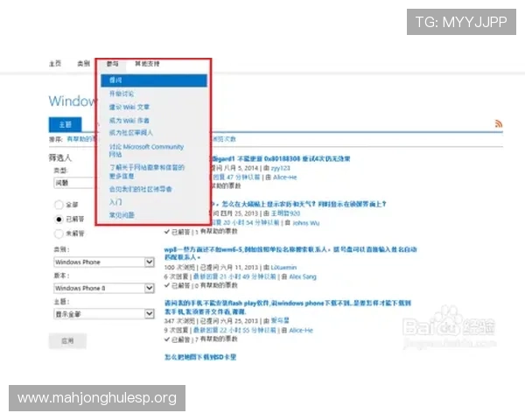The width and height of the screenshot is (525, 420).
Task: Open the reply link 47 分钟以前
Action: click(236, 177)
